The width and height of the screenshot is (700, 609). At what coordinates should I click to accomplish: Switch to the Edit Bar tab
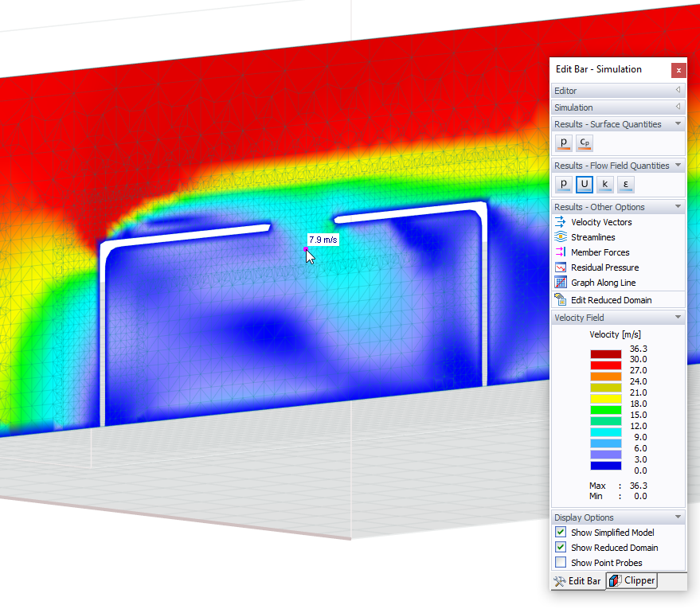coord(578,581)
